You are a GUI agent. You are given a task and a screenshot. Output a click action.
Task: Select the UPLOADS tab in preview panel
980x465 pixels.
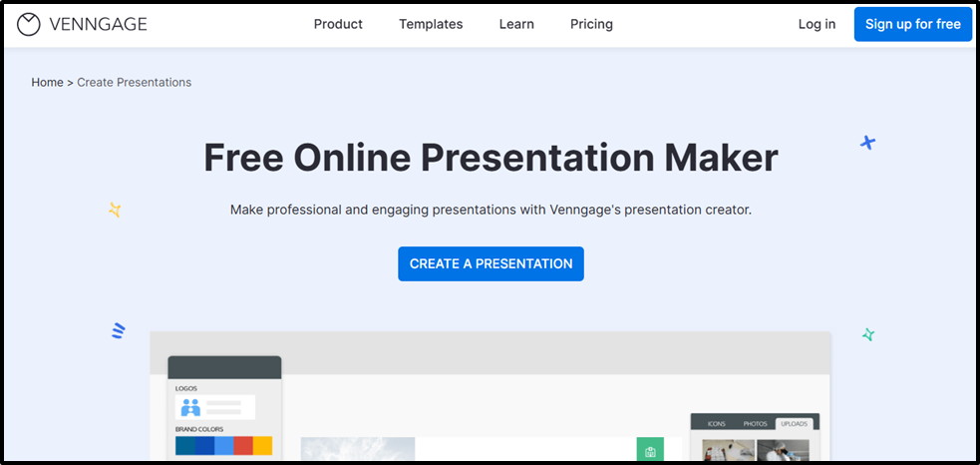pyautogui.click(x=795, y=424)
